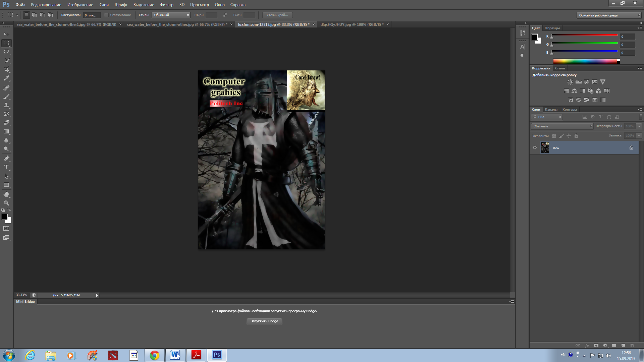Select the Zoom tool
Image resolution: width=644 pixels, height=362 pixels.
[x=6, y=203]
